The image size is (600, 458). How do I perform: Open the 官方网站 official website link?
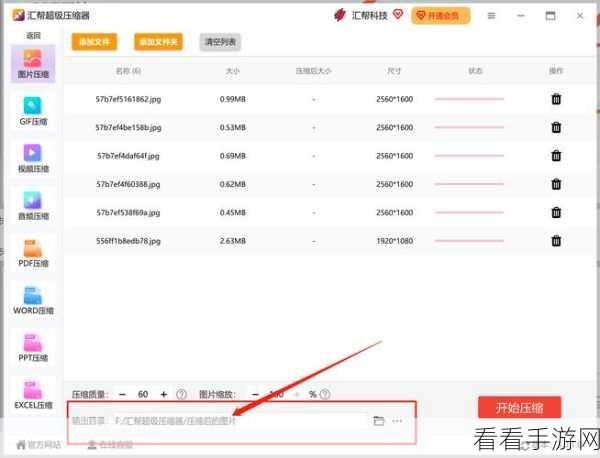pyautogui.click(x=39, y=445)
